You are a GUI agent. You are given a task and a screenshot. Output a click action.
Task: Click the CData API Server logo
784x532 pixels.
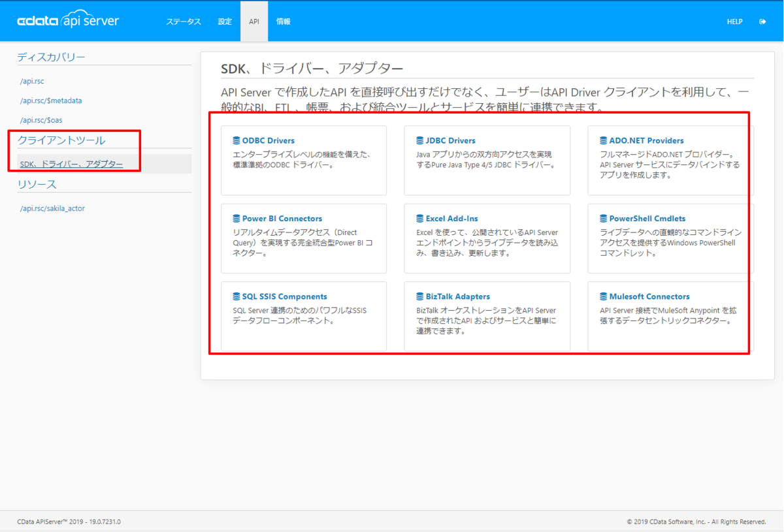(x=68, y=21)
